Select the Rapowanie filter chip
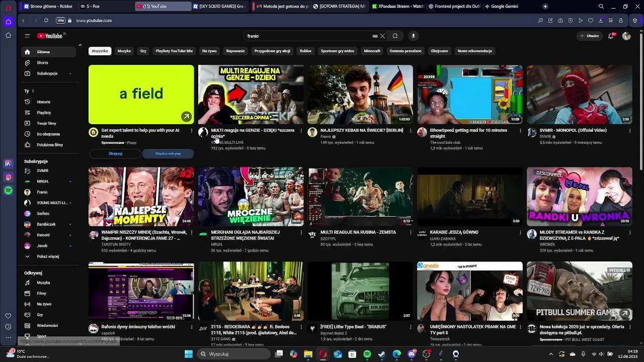 pos(235,51)
